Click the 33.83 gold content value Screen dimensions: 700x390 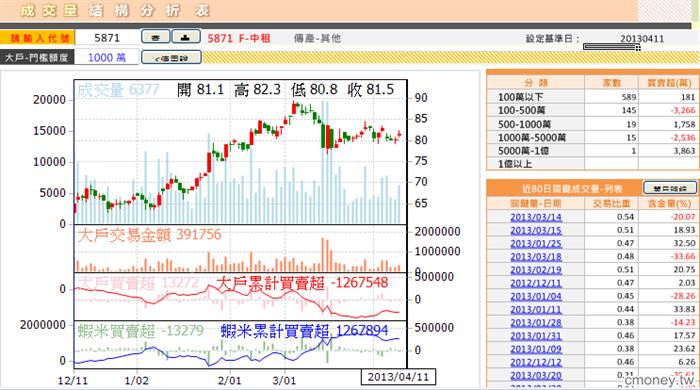tap(684, 309)
